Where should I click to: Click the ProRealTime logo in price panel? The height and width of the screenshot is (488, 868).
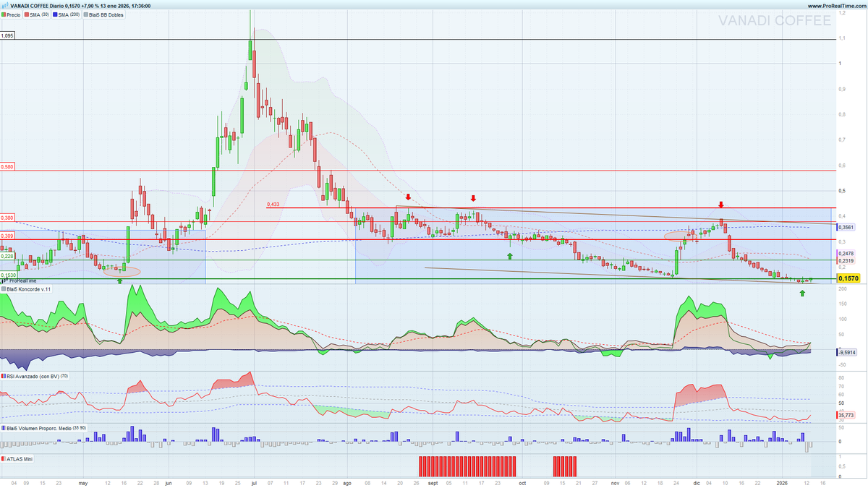point(18,281)
